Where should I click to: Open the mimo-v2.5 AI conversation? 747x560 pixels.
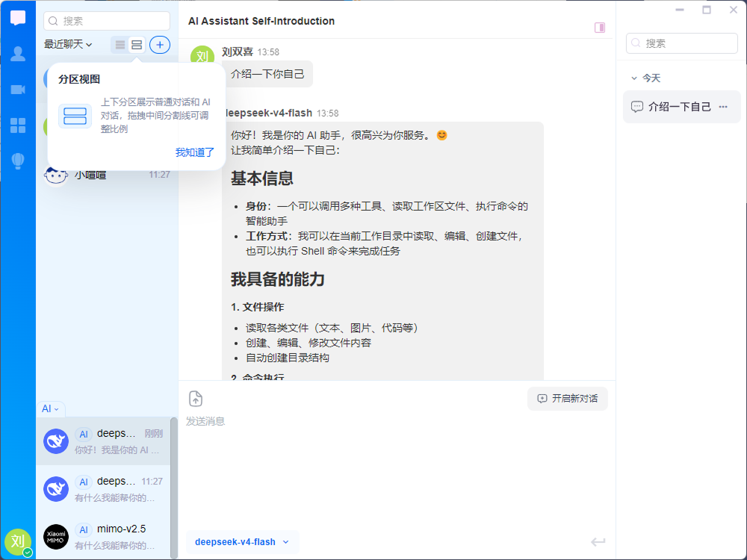point(103,536)
